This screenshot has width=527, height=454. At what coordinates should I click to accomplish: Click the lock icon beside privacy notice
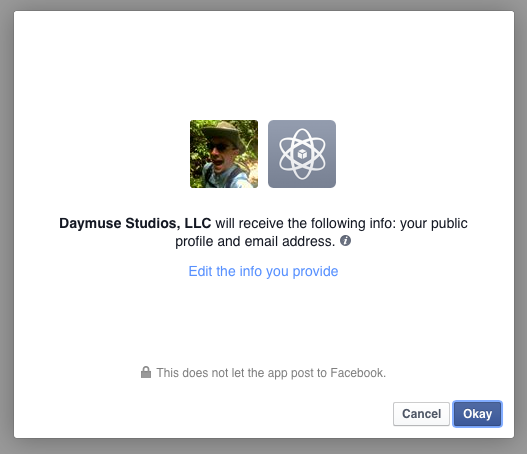click(146, 372)
